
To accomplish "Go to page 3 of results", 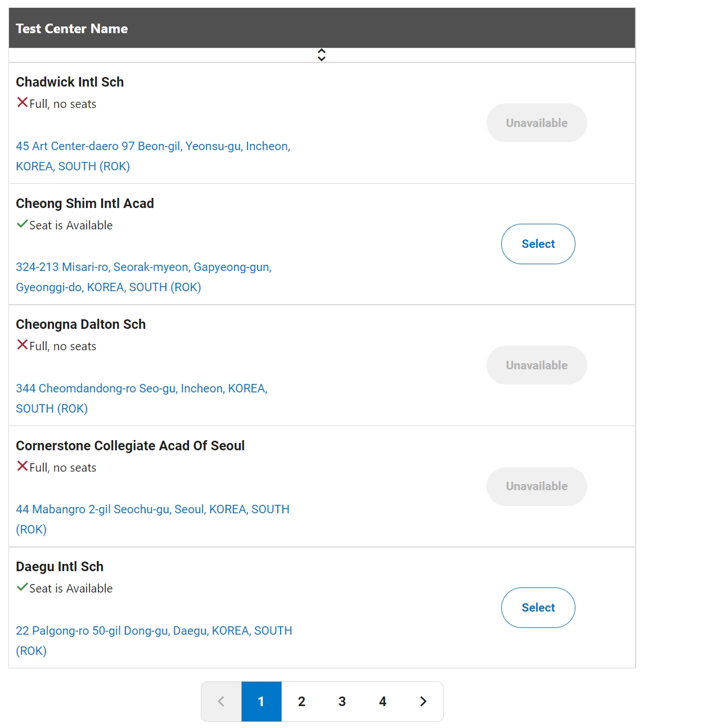I will 342,702.
